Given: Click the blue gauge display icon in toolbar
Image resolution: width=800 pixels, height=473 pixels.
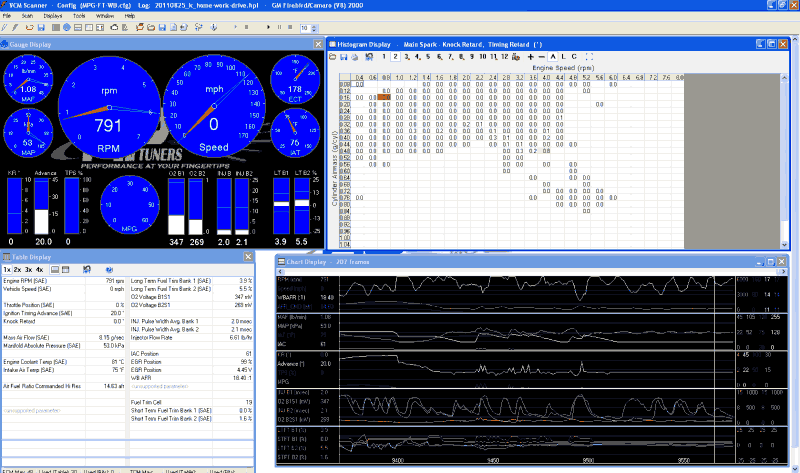Looking at the screenshot, I should pos(65,27).
